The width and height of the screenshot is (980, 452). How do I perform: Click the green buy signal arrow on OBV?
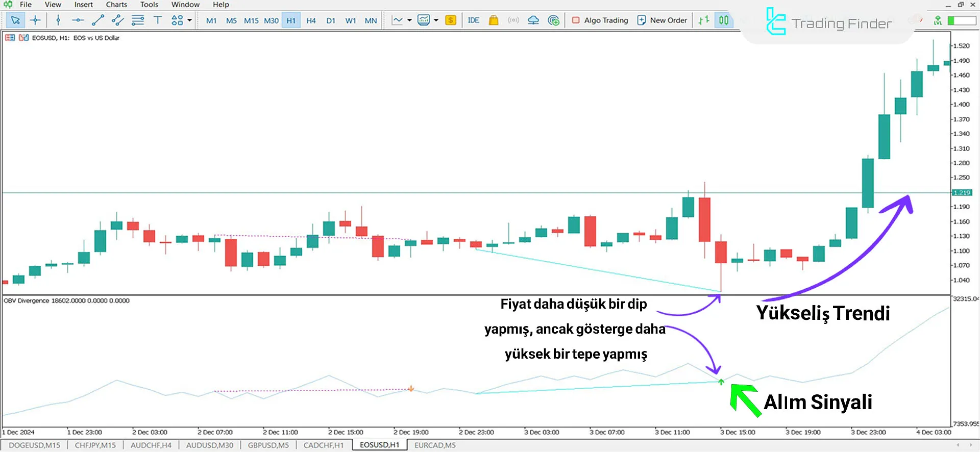[x=721, y=382]
